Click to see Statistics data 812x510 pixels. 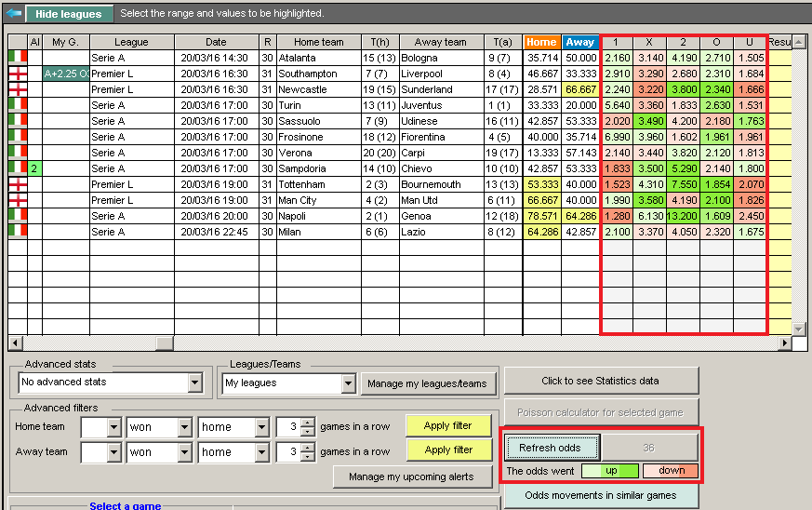click(601, 381)
